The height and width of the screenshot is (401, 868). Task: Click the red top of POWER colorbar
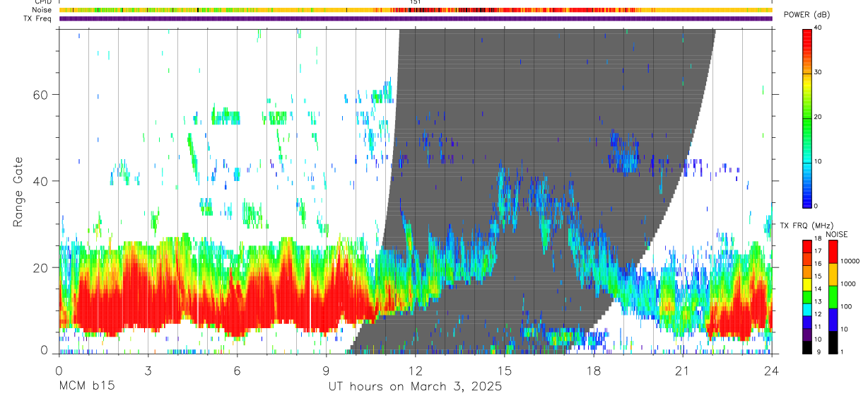click(x=807, y=36)
